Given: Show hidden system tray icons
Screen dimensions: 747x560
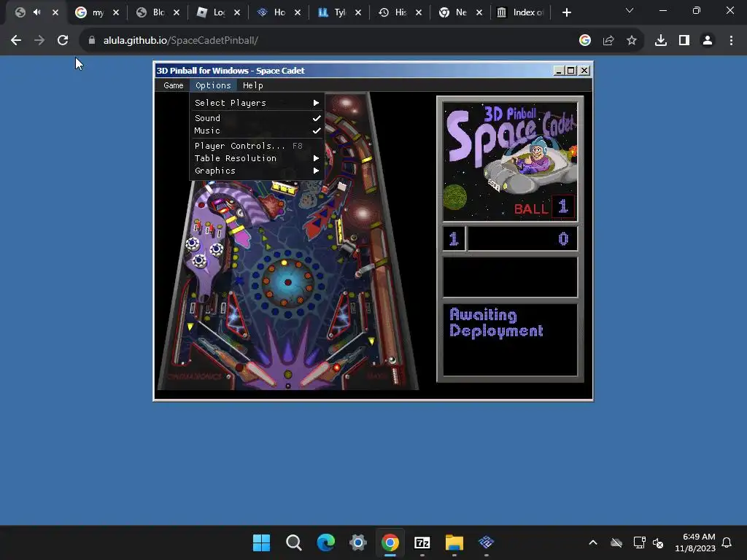Looking at the screenshot, I should pyautogui.click(x=593, y=542).
